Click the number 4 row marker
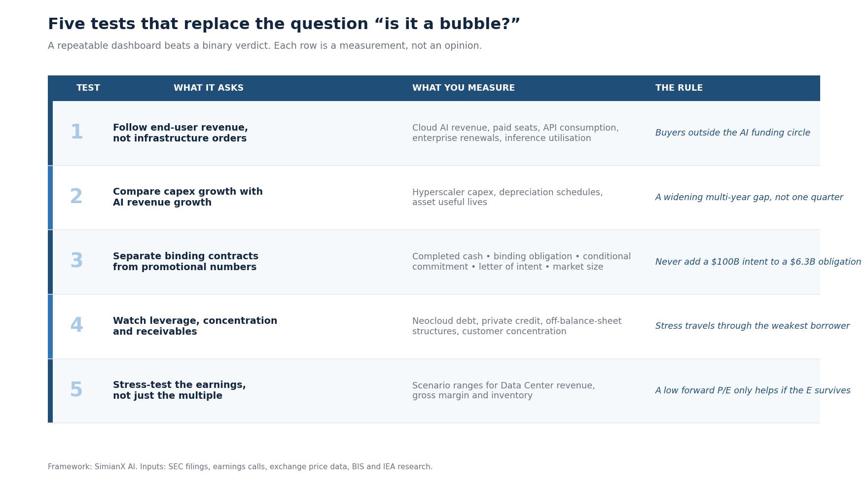The width and height of the screenshot is (868, 488). point(76,326)
